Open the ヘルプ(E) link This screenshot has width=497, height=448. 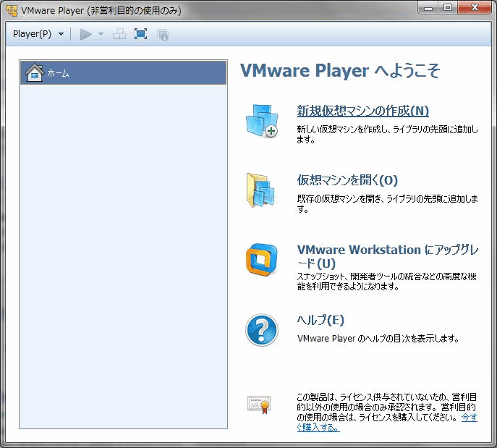coord(320,320)
